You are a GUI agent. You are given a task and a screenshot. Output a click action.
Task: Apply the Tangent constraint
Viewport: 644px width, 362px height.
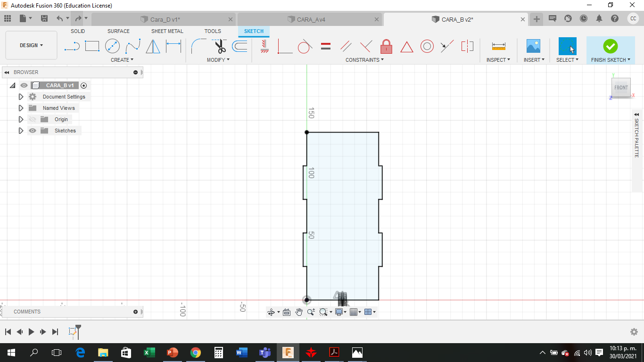[x=305, y=46]
